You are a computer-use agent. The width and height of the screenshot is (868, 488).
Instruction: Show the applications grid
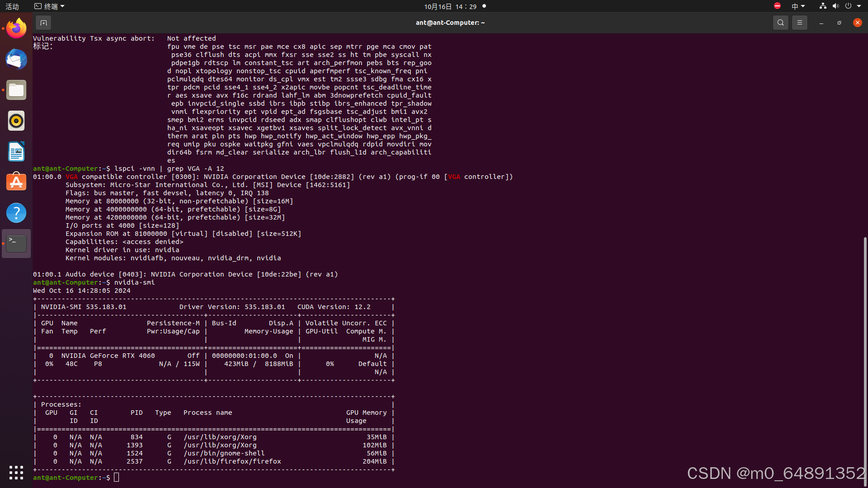coord(16,473)
